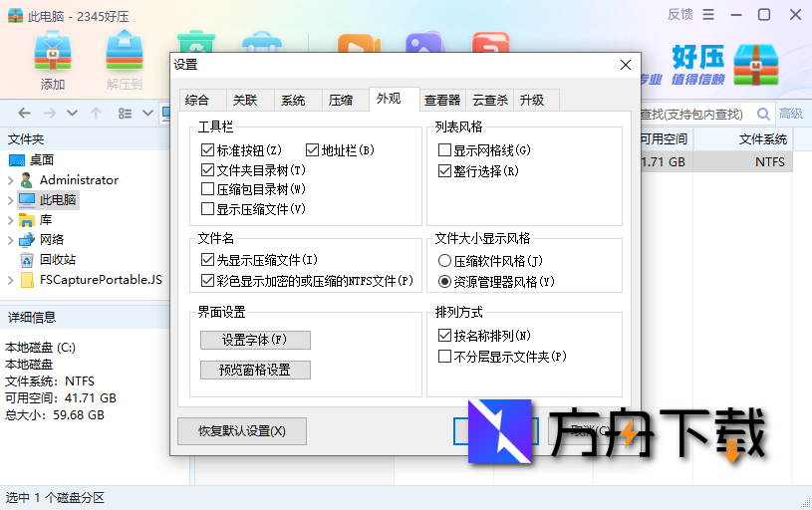Click 高级 search link
This screenshot has width=812, height=510.
coord(791,114)
